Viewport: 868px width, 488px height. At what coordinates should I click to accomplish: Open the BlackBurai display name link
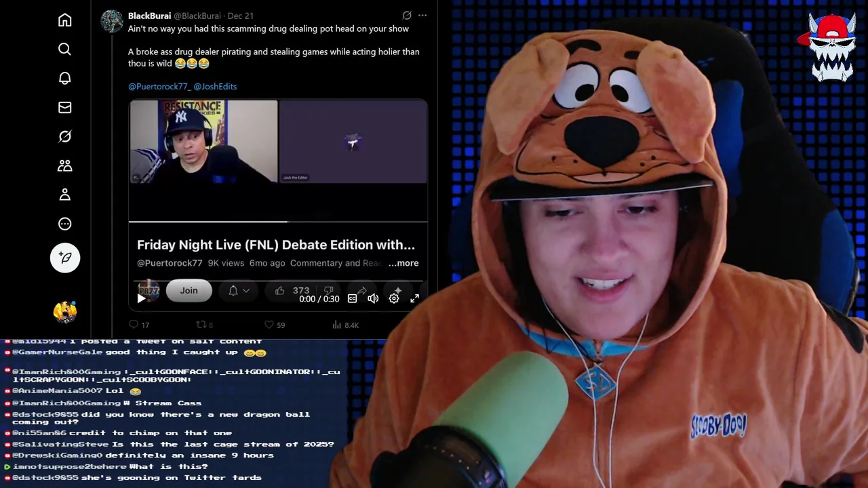coord(149,16)
